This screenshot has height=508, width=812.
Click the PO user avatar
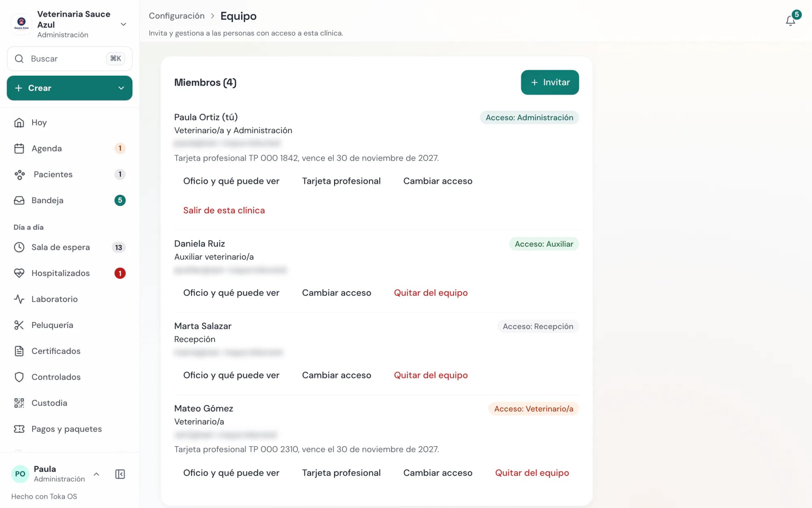20,474
